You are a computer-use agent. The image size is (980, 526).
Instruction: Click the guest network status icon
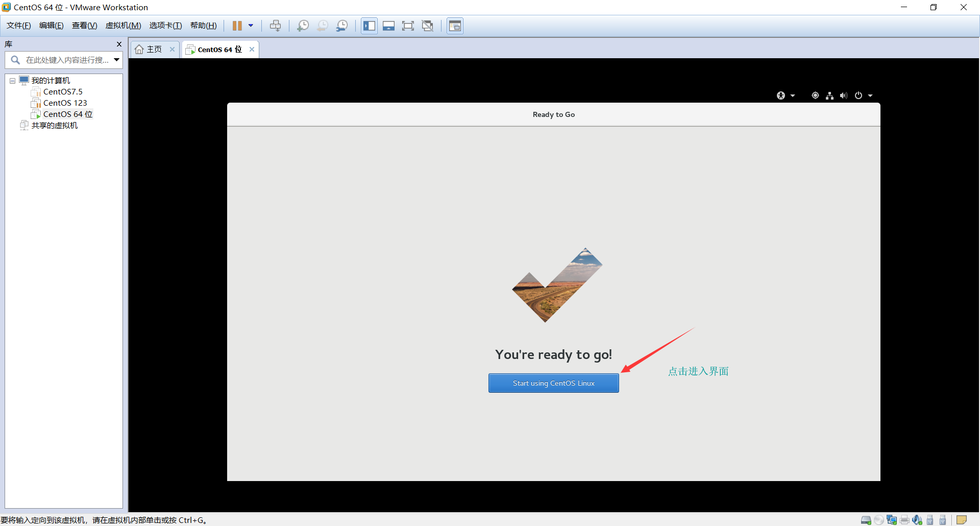(x=829, y=95)
